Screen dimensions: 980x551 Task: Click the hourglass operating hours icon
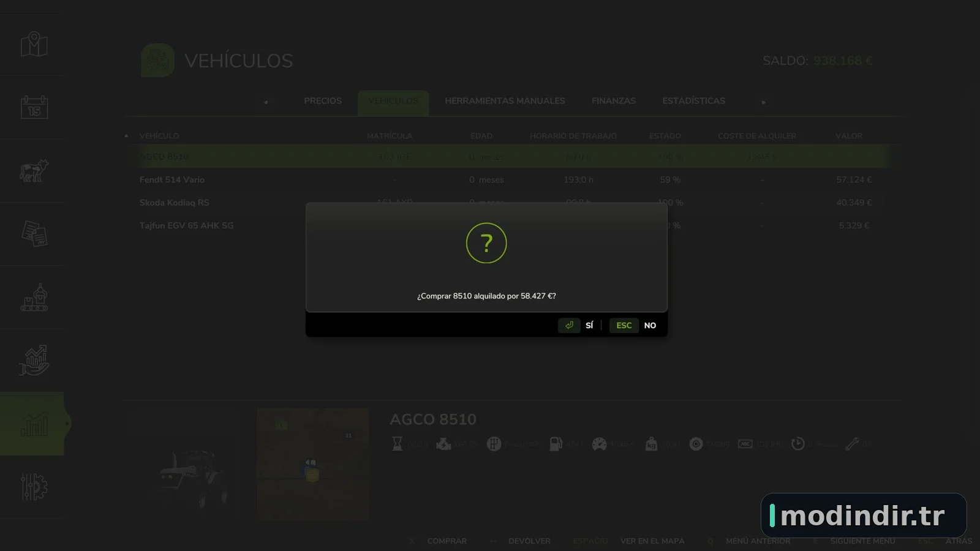pyautogui.click(x=397, y=444)
